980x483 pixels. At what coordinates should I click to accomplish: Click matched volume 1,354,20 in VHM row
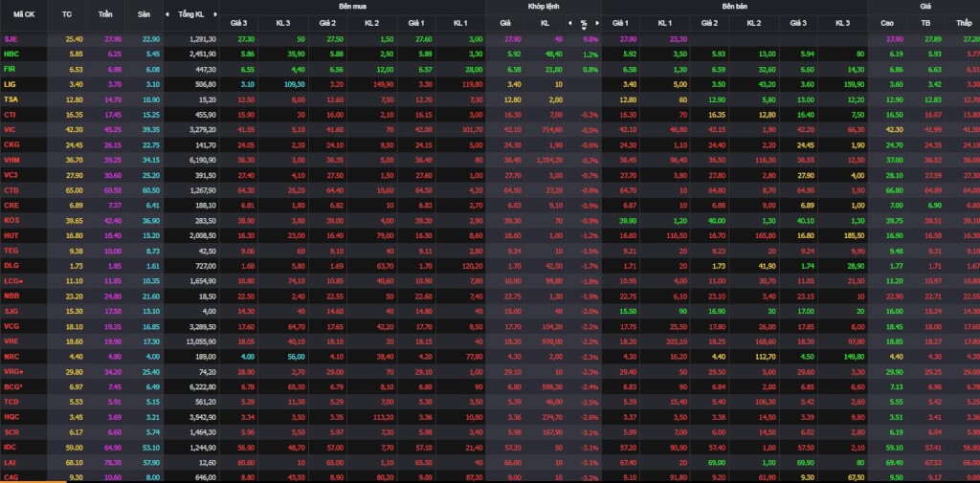(x=549, y=160)
